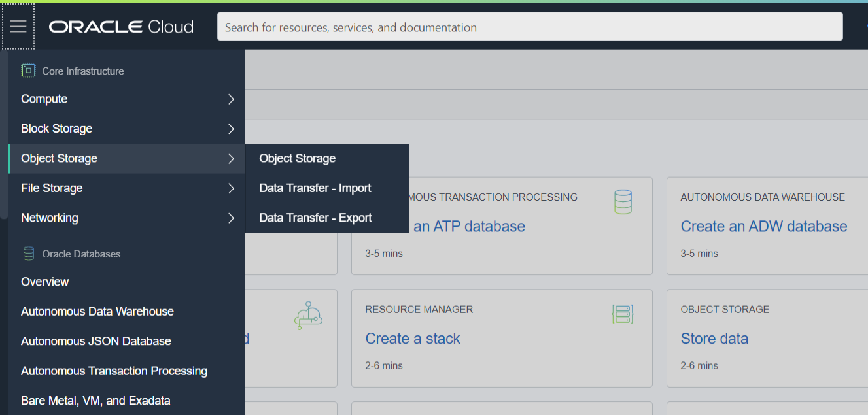This screenshot has height=415, width=868.
Task: Click the Core Infrastructure chip icon
Action: click(x=28, y=71)
